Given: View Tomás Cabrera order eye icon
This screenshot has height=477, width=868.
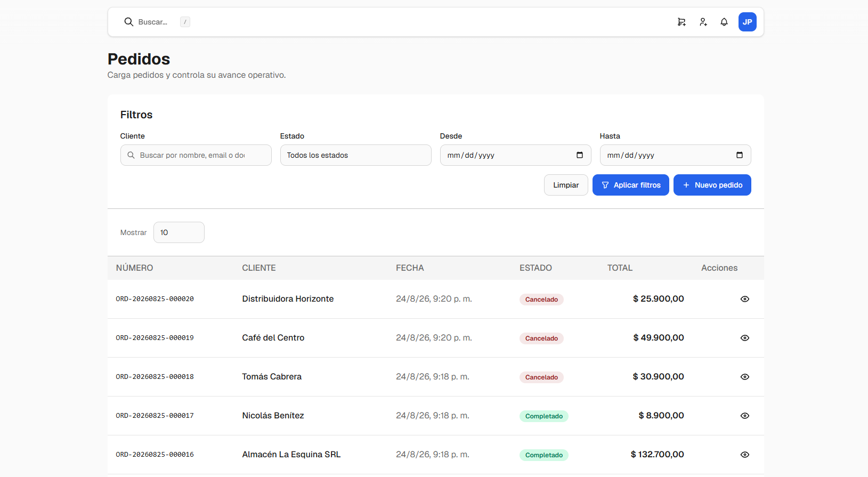Looking at the screenshot, I should click(745, 377).
